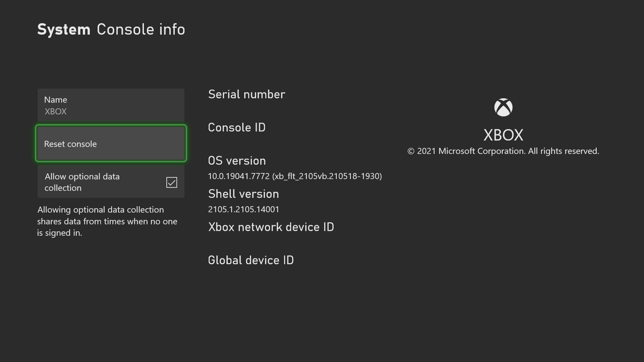
Task: Click the Microsoft copyright notice text
Action: [503, 151]
